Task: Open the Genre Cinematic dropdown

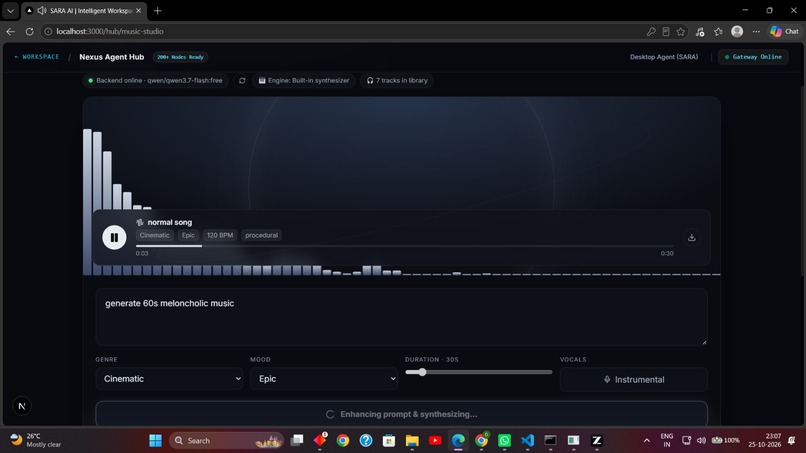Action: point(169,378)
